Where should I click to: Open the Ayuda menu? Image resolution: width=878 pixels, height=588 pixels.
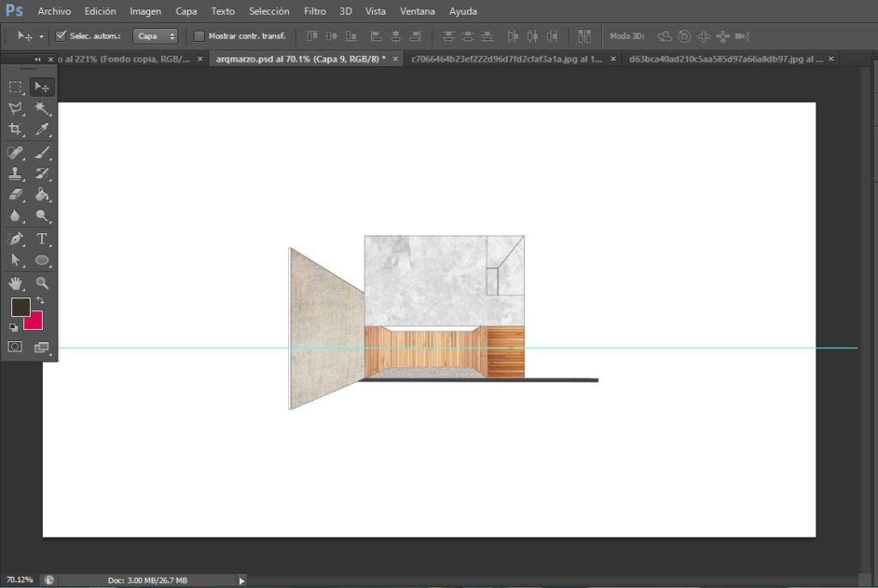(x=463, y=11)
